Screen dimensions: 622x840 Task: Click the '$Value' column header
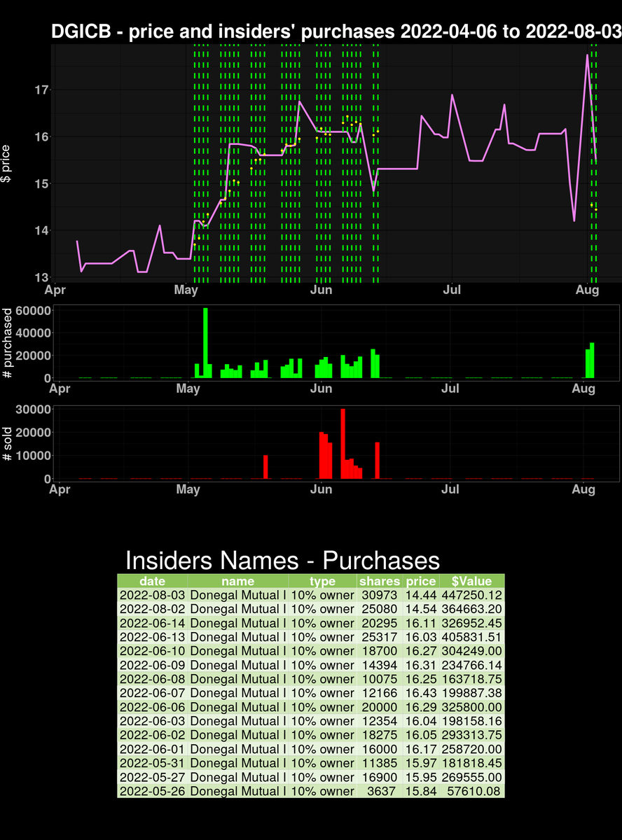pyautogui.click(x=471, y=581)
